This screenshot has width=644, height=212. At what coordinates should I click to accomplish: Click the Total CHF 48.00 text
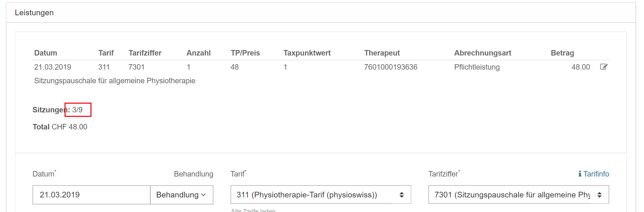60,127
